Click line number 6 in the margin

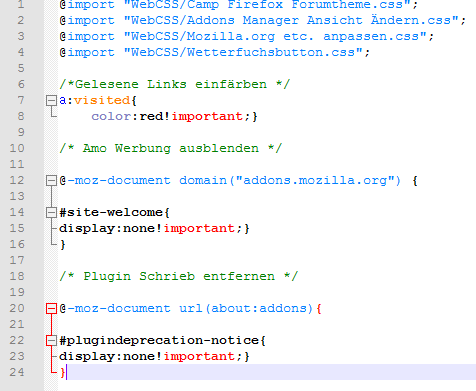click(x=21, y=84)
